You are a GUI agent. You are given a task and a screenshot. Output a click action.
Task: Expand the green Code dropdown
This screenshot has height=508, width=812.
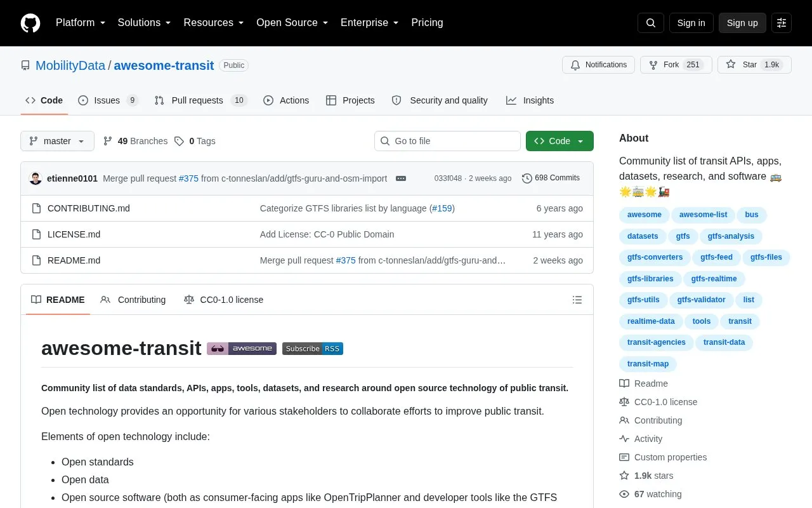(x=560, y=141)
